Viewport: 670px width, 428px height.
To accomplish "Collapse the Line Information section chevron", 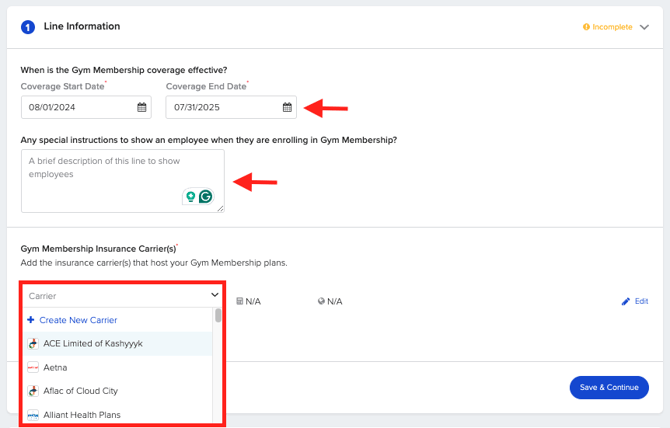I will click(x=645, y=27).
